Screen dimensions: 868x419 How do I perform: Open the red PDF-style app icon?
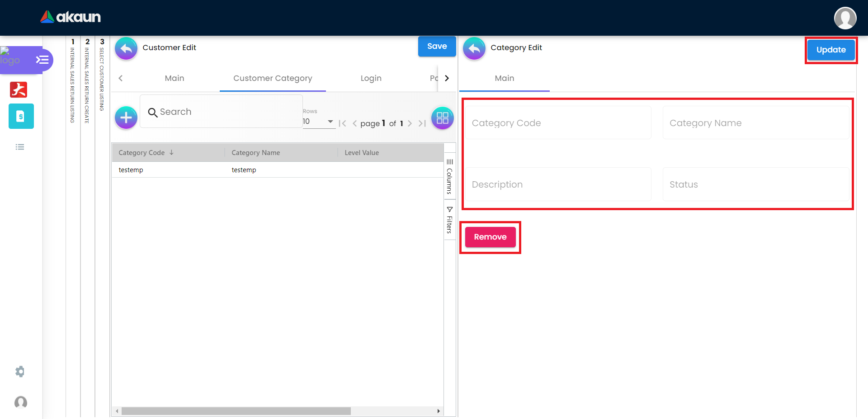[x=19, y=89]
